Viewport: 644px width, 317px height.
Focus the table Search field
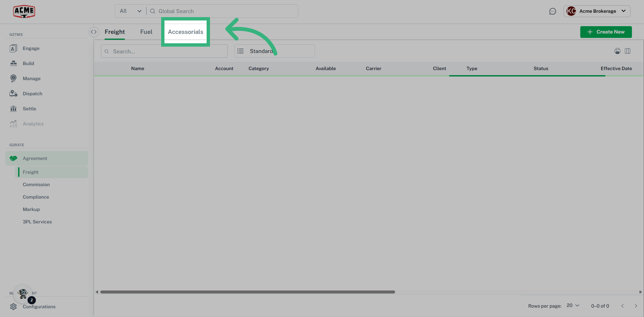point(164,51)
